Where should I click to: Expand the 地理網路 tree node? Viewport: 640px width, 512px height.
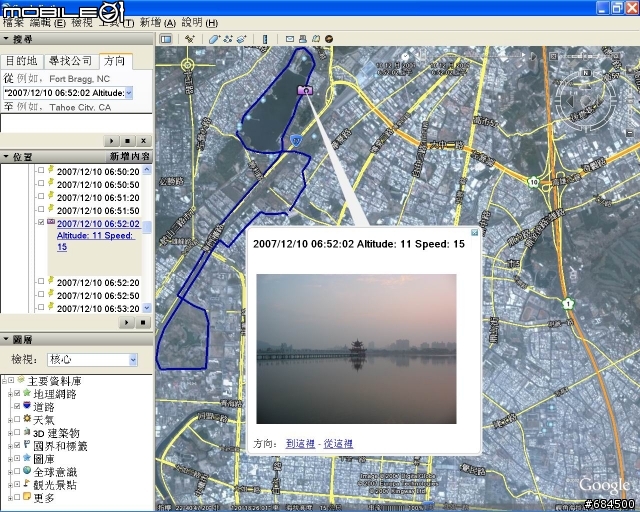10,394
